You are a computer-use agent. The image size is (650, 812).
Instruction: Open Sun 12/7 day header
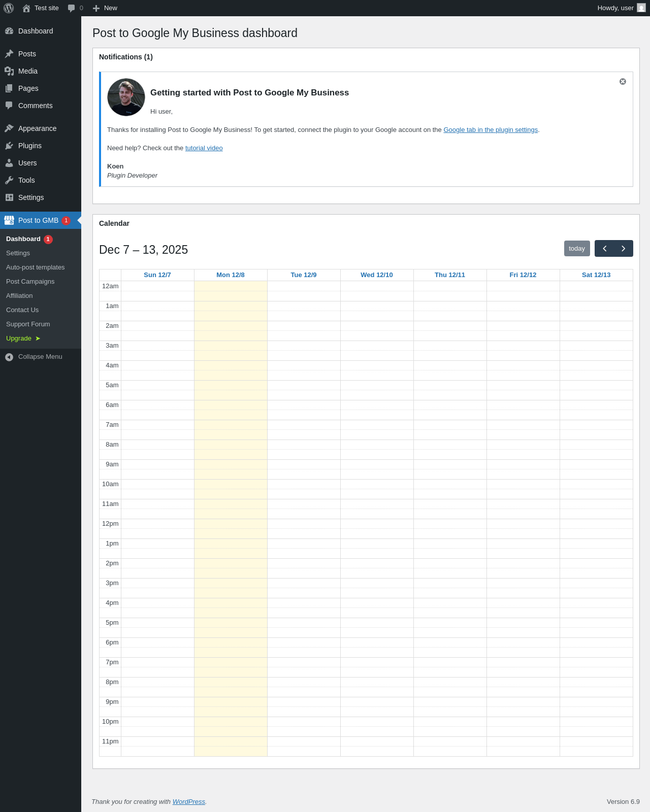pyautogui.click(x=157, y=275)
